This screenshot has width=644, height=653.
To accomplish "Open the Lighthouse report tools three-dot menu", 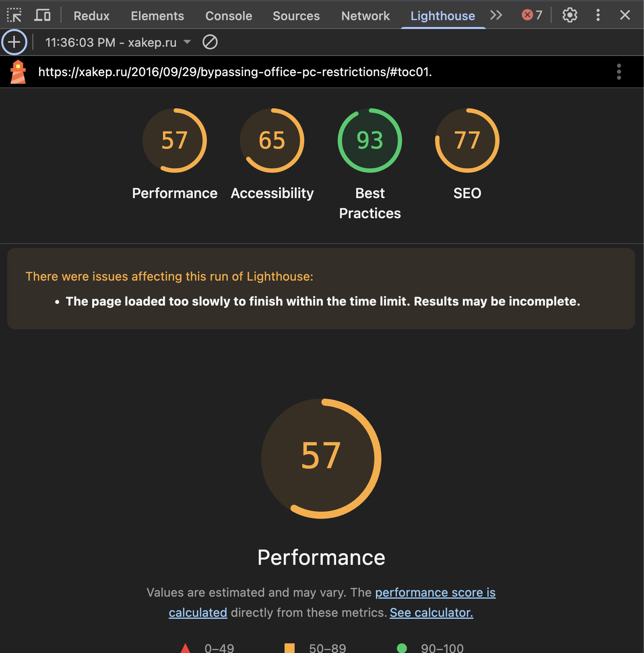I will (x=619, y=72).
